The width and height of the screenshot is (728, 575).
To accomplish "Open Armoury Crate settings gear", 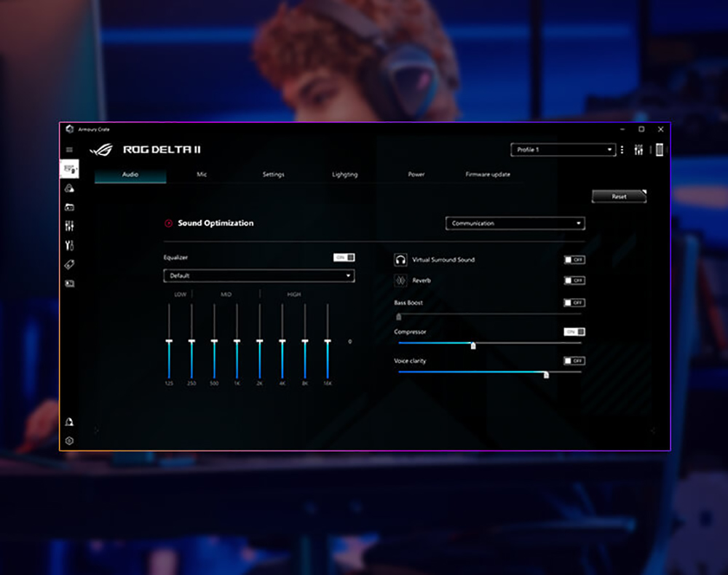I will [x=71, y=439].
